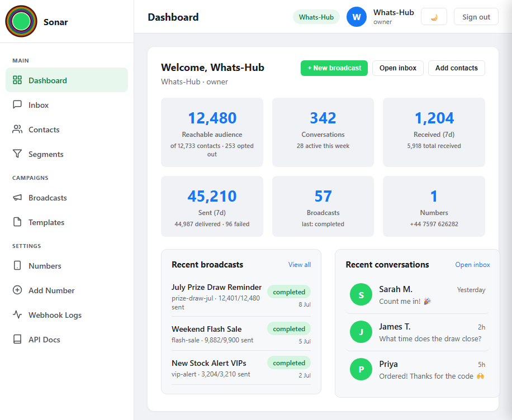Screen dimensions: 512x420
Task: Click the Sonar circular logo
Action: click(21, 21)
